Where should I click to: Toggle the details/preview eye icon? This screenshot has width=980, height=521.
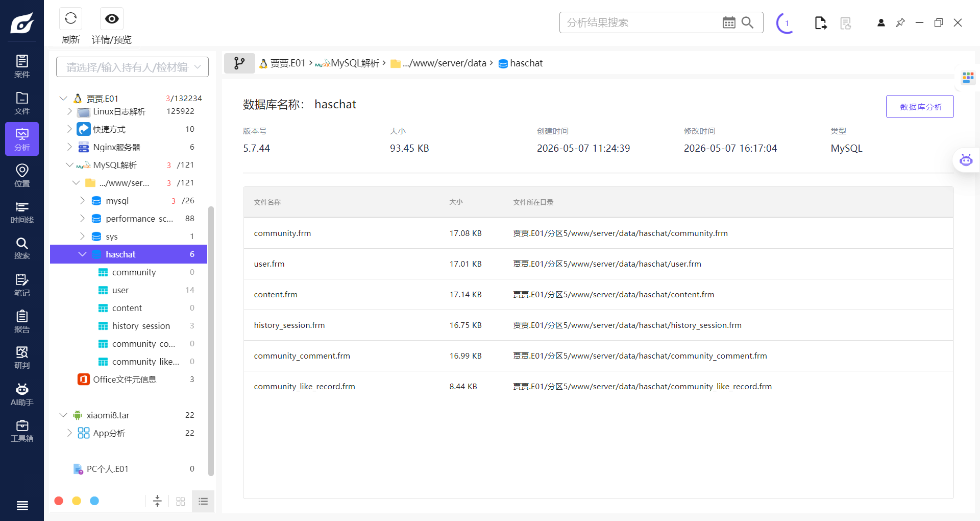tap(112, 19)
